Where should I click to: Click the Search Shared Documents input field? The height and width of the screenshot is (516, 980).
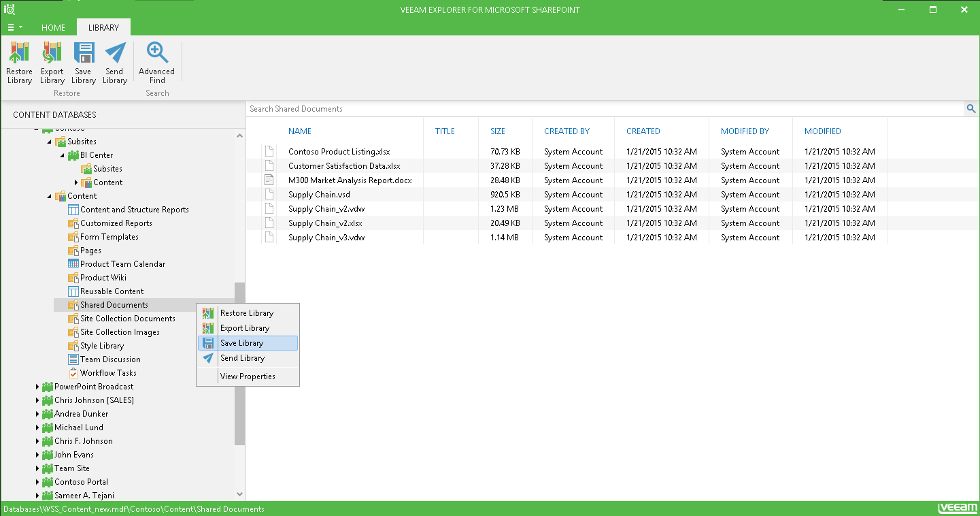(x=605, y=109)
